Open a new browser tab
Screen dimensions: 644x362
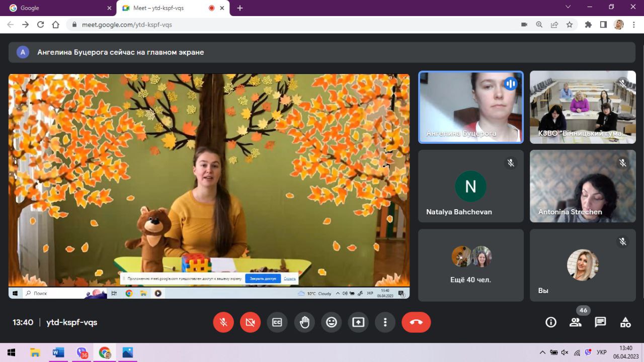pyautogui.click(x=240, y=8)
